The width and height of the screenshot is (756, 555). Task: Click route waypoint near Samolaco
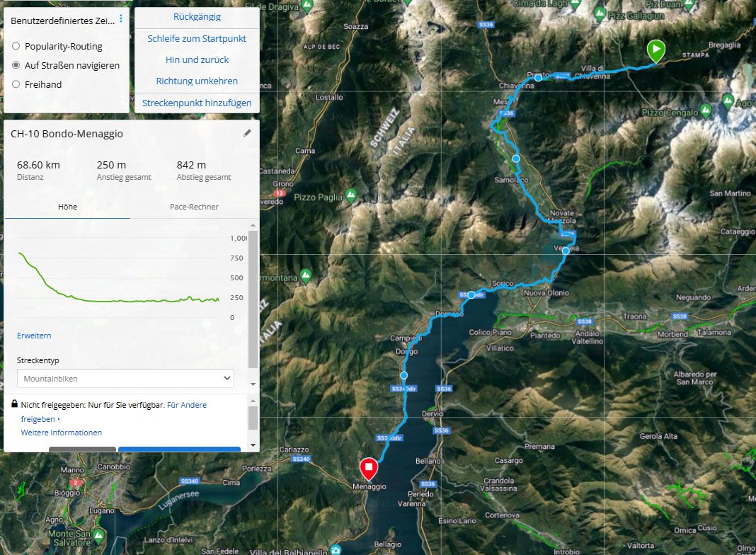pyautogui.click(x=516, y=158)
